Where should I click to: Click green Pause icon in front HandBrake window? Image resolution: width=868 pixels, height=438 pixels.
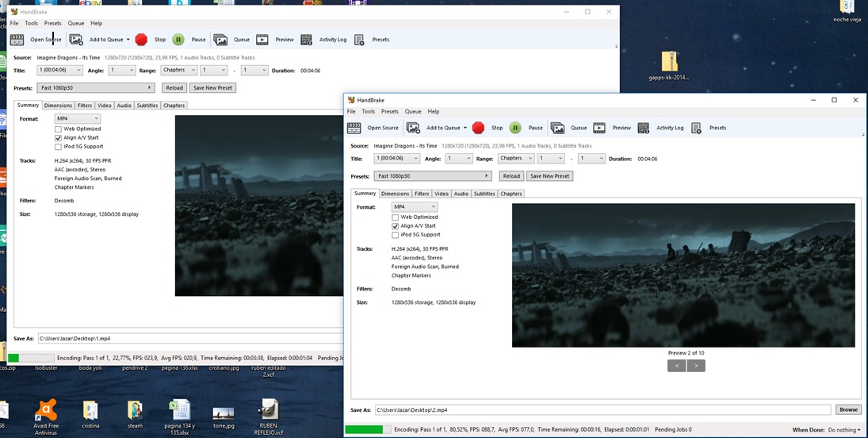tap(515, 128)
